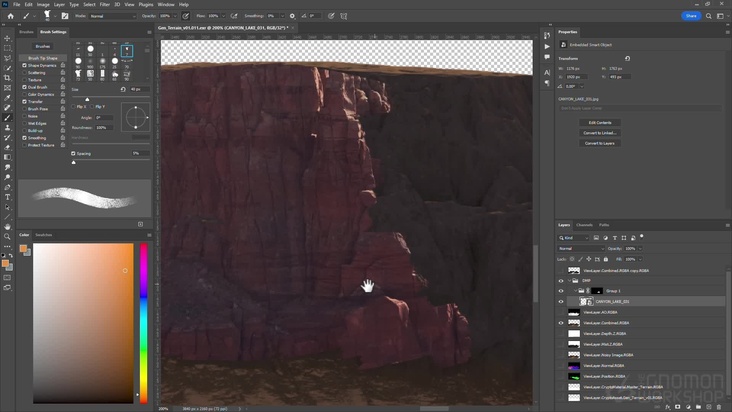
Task: Switch to the Swatches tab
Action: (44, 235)
